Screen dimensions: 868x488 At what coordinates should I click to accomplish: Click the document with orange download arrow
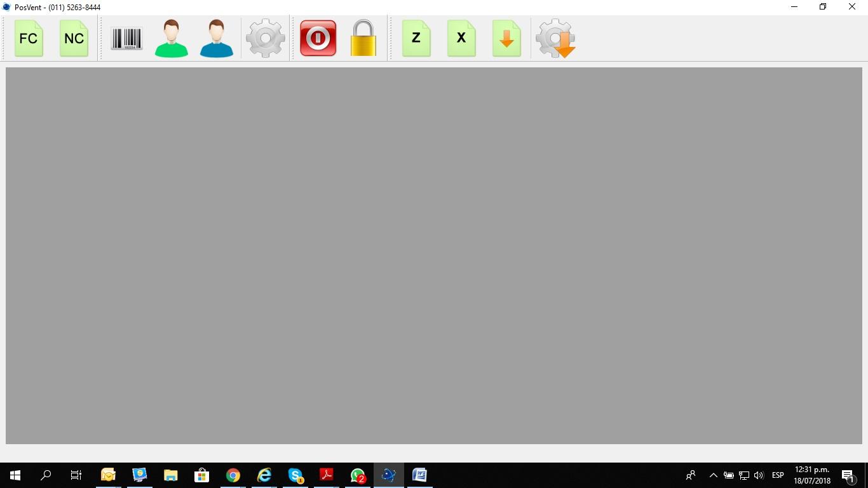(506, 39)
